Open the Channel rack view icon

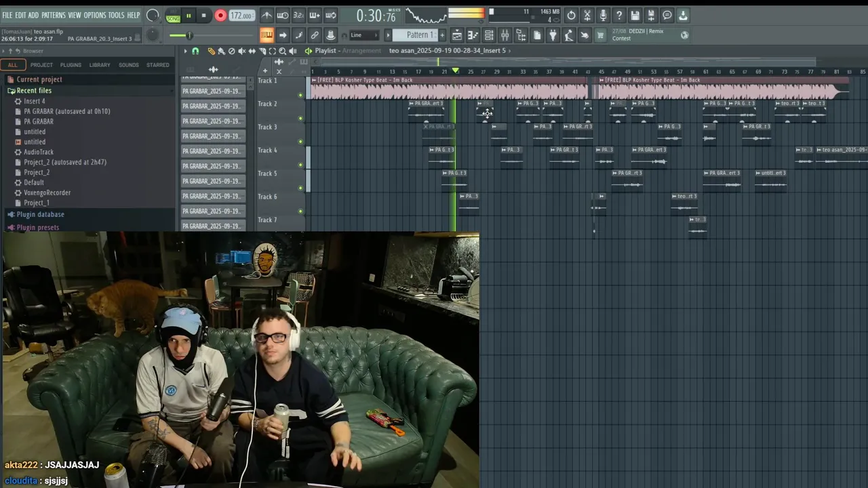point(489,35)
